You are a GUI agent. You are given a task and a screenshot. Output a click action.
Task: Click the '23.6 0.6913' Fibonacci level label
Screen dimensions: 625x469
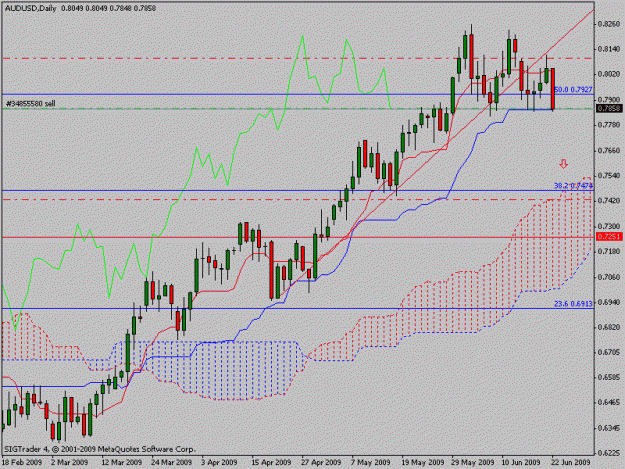[x=573, y=304]
